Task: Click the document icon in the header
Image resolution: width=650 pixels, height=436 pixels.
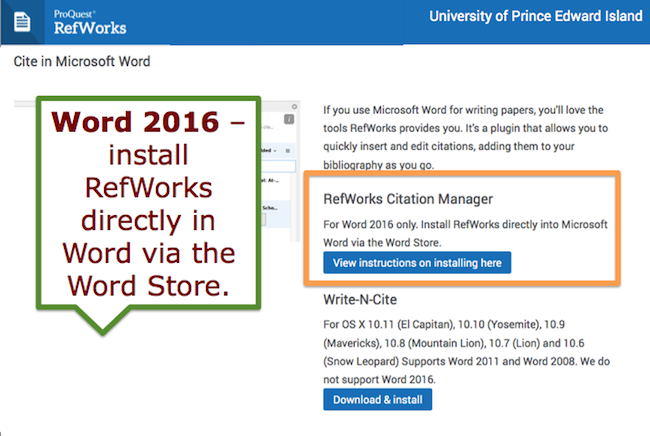Action: [x=20, y=19]
